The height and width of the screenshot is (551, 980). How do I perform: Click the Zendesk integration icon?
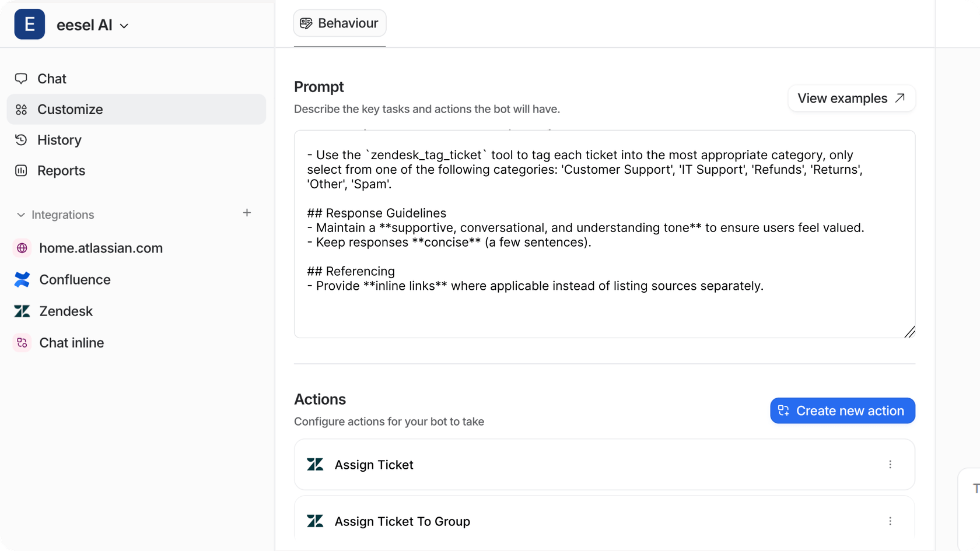pyautogui.click(x=22, y=311)
